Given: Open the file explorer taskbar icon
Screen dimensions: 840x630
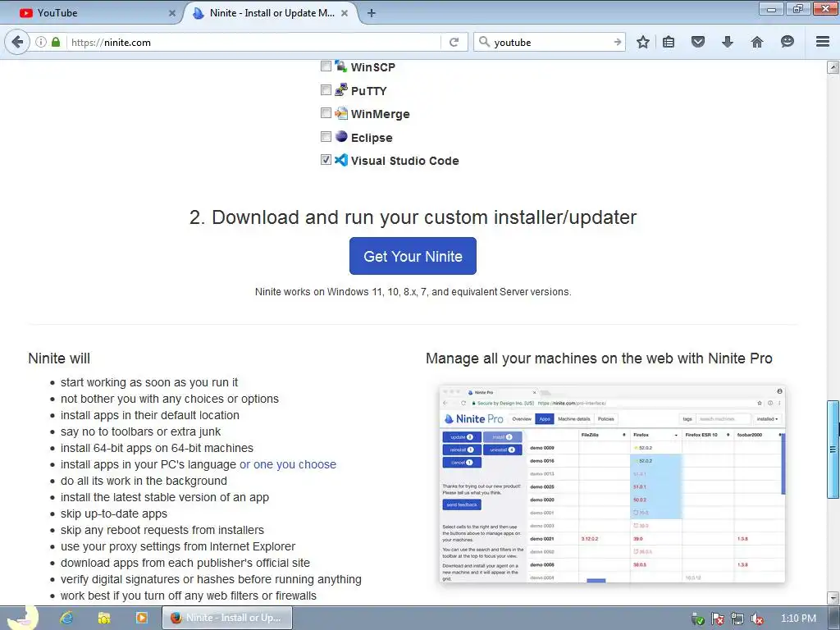Looking at the screenshot, I should (104, 618).
